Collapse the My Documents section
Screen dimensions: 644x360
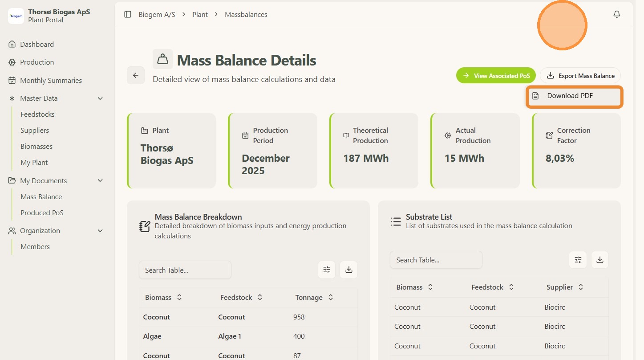(100, 181)
